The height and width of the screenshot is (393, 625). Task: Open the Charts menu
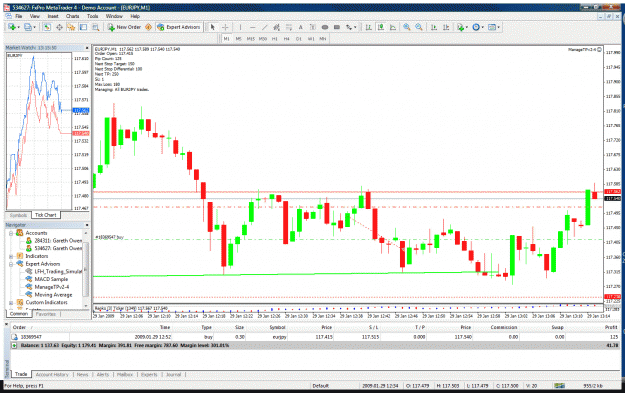point(73,16)
